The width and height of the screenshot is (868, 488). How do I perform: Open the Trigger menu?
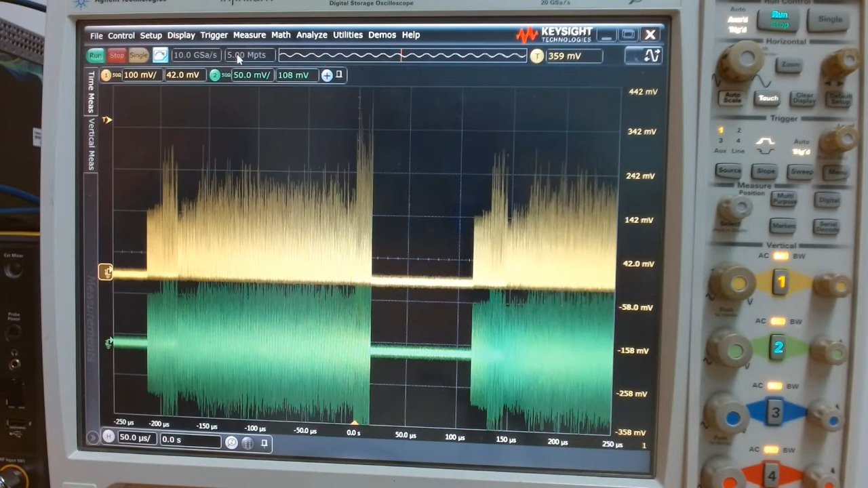(x=214, y=35)
